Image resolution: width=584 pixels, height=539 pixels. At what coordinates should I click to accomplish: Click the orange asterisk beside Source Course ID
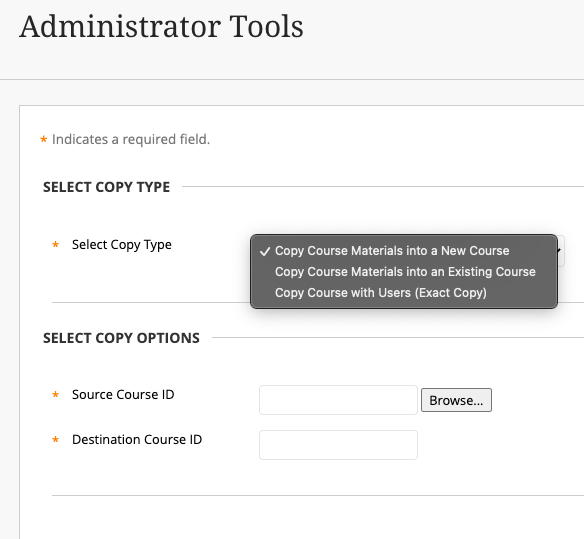click(55, 394)
